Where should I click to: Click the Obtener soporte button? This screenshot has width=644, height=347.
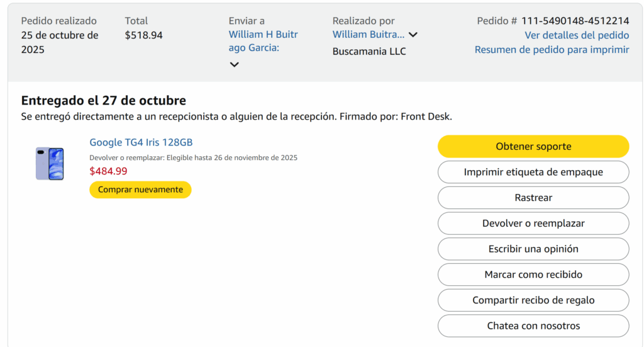click(x=533, y=146)
